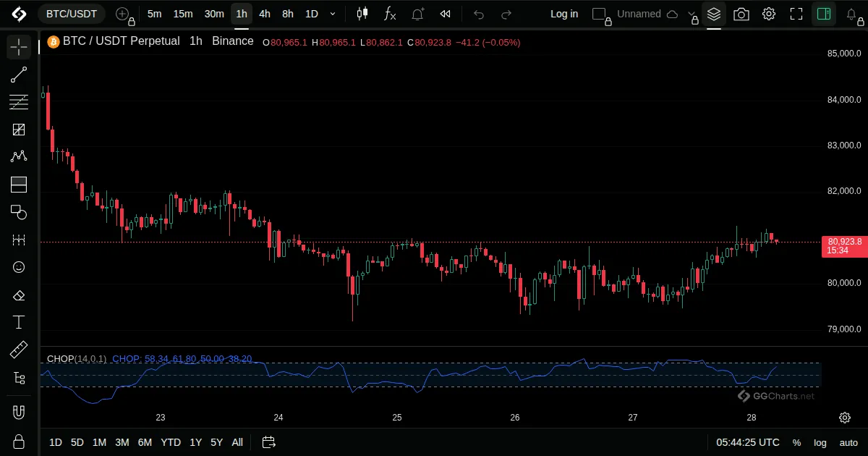This screenshot has width=868, height=456.
Task: Set range to All
Action: 237,442
